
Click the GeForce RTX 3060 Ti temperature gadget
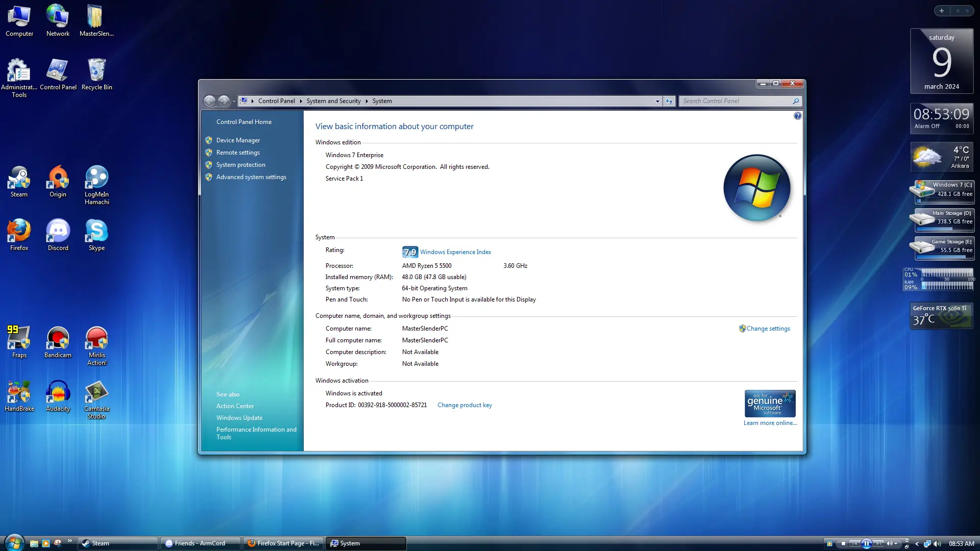pyautogui.click(x=942, y=316)
